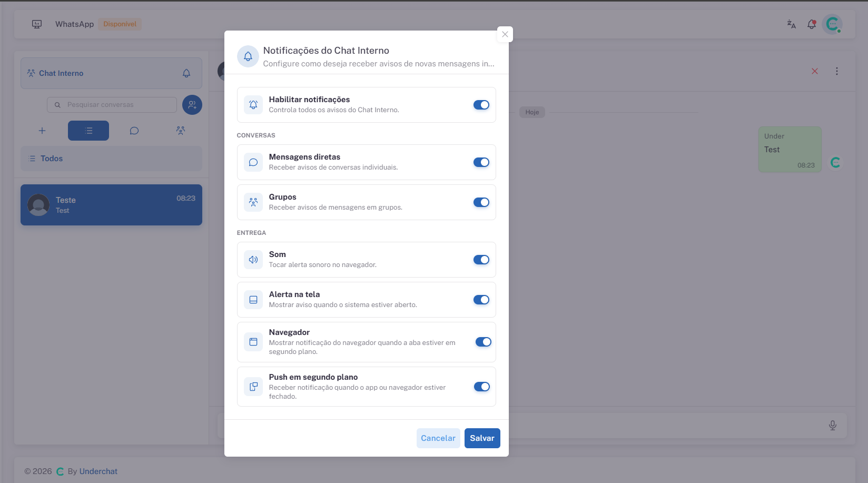The image size is (868, 483).
Task: Open the top bar notifications bell
Action: [x=812, y=24]
